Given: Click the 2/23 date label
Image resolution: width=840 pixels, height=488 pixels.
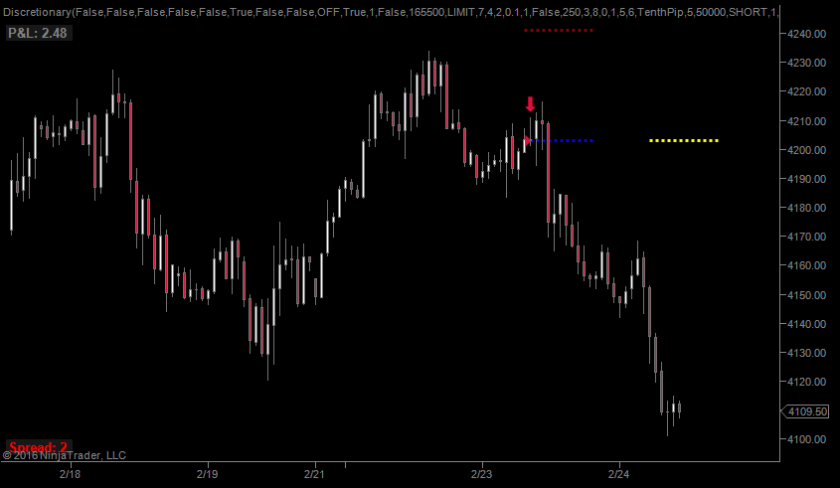Looking at the screenshot, I should click(481, 474).
